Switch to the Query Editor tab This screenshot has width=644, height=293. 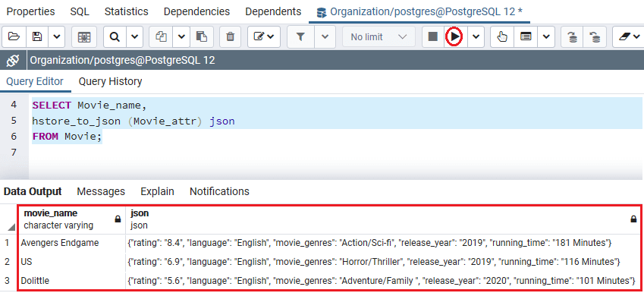pyautogui.click(x=35, y=81)
